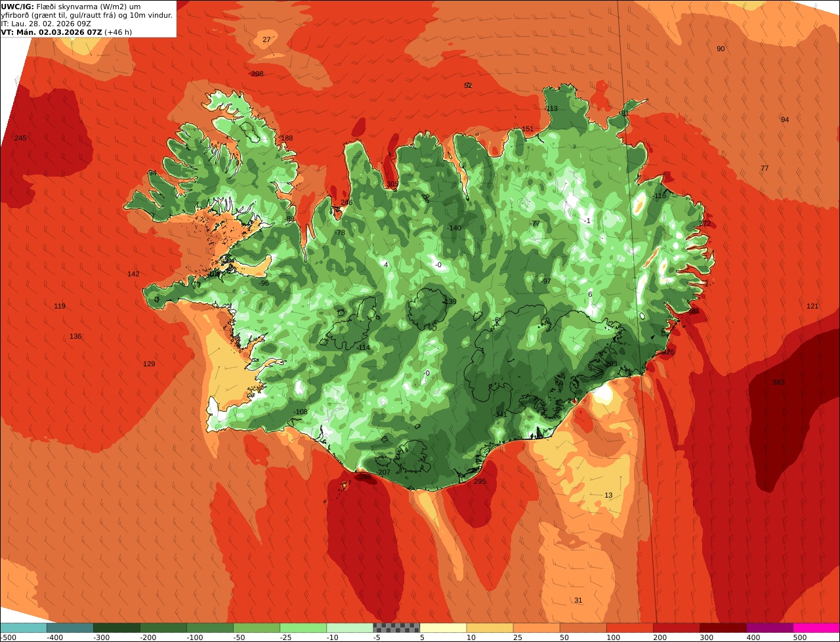Click the map value '142' west of Snæfellsnes

pos(133,274)
